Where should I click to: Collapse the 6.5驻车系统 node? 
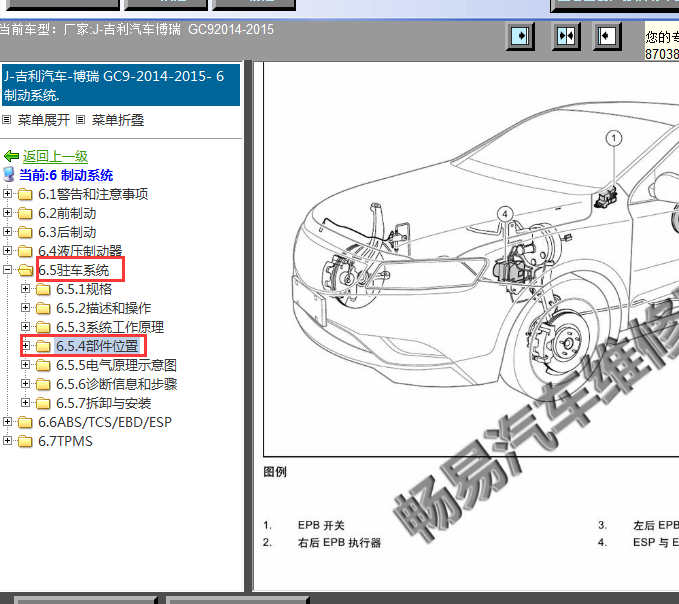tap(7, 270)
